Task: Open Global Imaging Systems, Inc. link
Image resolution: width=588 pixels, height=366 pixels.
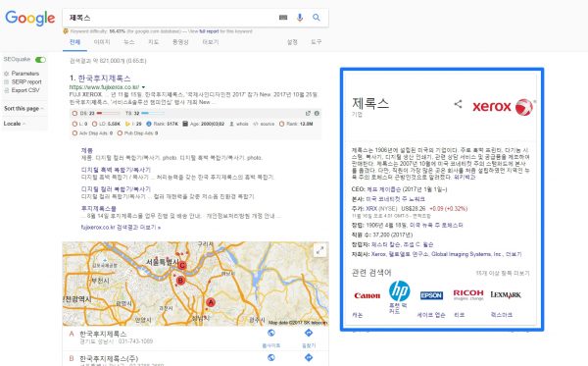Action: pyautogui.click(x=467, y=254)
